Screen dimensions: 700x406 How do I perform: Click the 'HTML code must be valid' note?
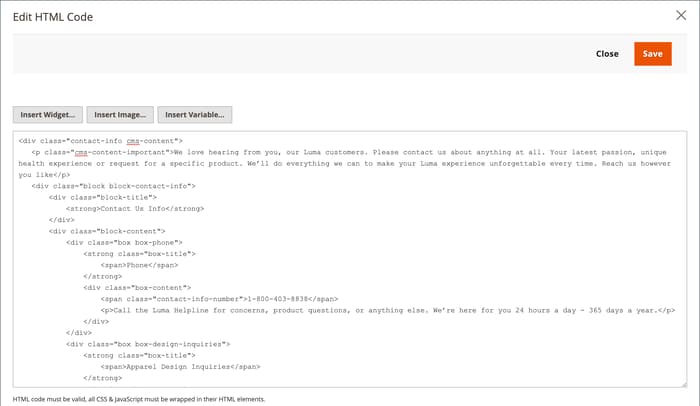pyautogui.click(x=139, y=399)
